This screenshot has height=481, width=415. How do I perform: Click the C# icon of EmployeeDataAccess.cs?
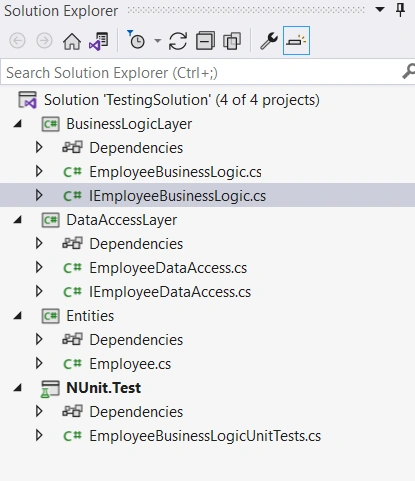(x=72, y=268)
